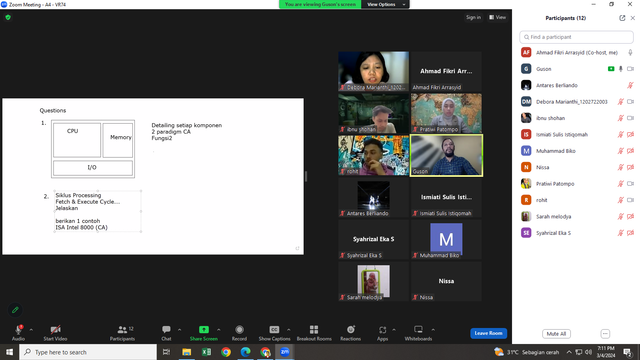The image size is (640, 360).
Task: Click the green annotation pencil icon
Action: tap(15, 310)
